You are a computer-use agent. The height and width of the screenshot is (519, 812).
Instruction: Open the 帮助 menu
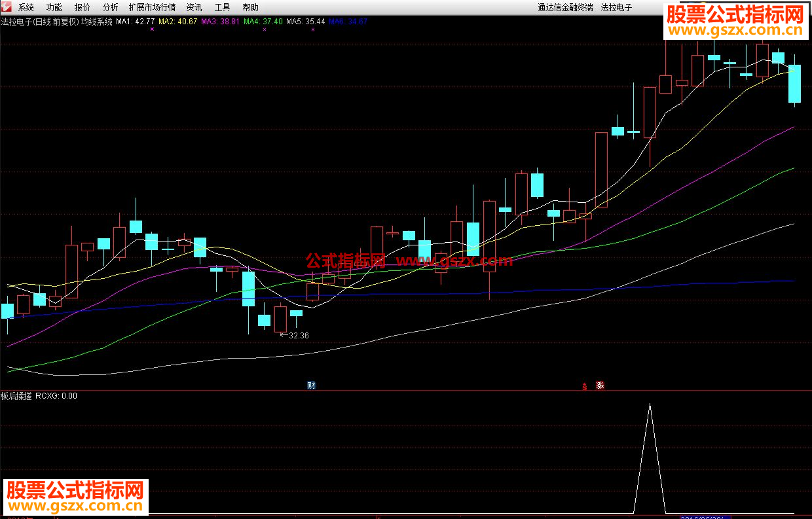pyautogui.click(x=250, y=8)
